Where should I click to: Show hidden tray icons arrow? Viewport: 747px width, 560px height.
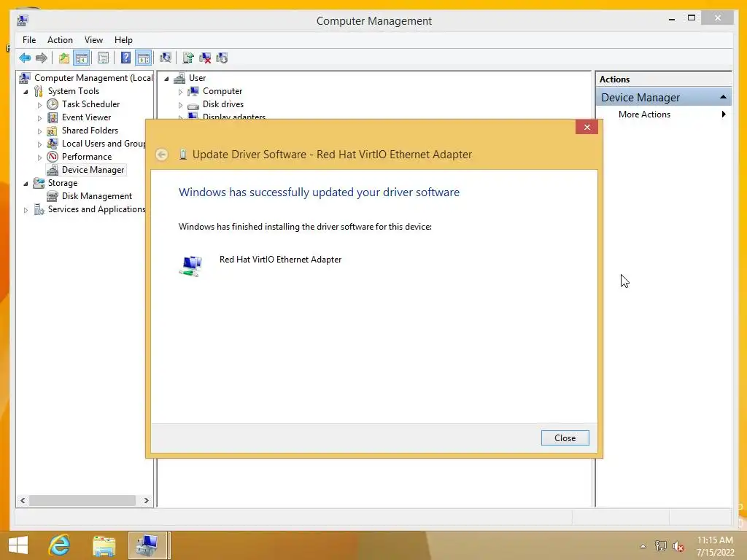click(x=643, y=546)
